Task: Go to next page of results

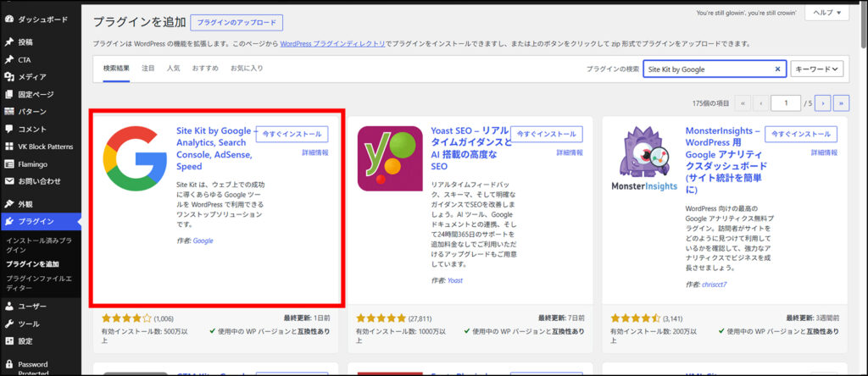Action: (824, 102)
